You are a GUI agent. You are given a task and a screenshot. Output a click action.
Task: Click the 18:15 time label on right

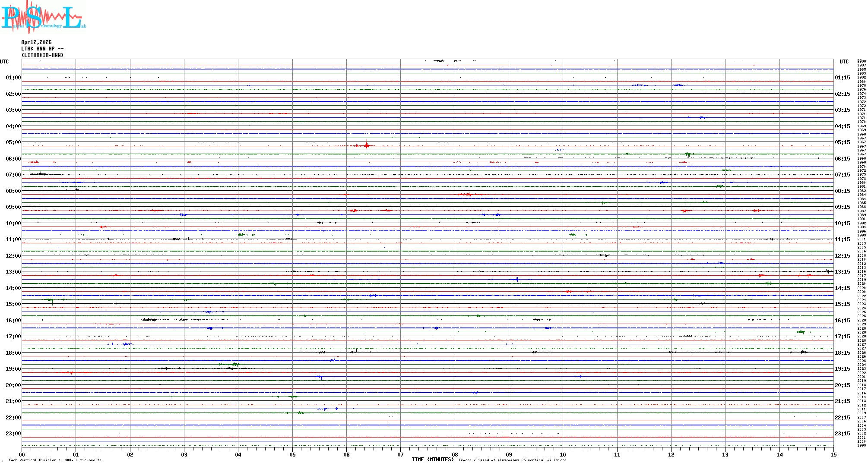pyautogui.click(x=842, y=353)
